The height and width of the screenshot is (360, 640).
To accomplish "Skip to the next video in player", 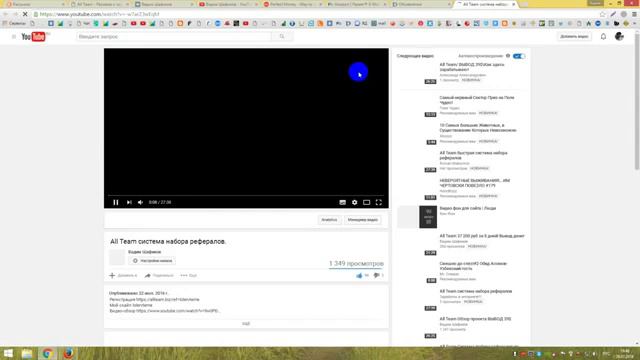I will (129, 202).
